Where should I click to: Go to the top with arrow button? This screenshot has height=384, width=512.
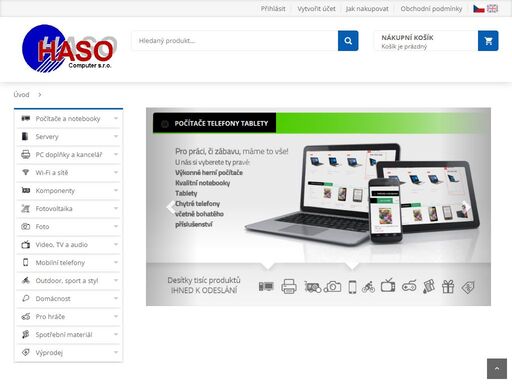497,368
